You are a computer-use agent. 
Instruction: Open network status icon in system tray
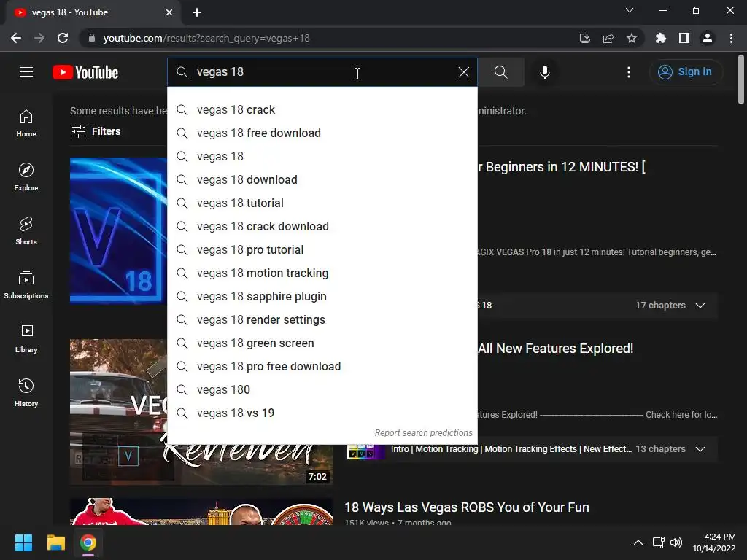coord(659,542)
